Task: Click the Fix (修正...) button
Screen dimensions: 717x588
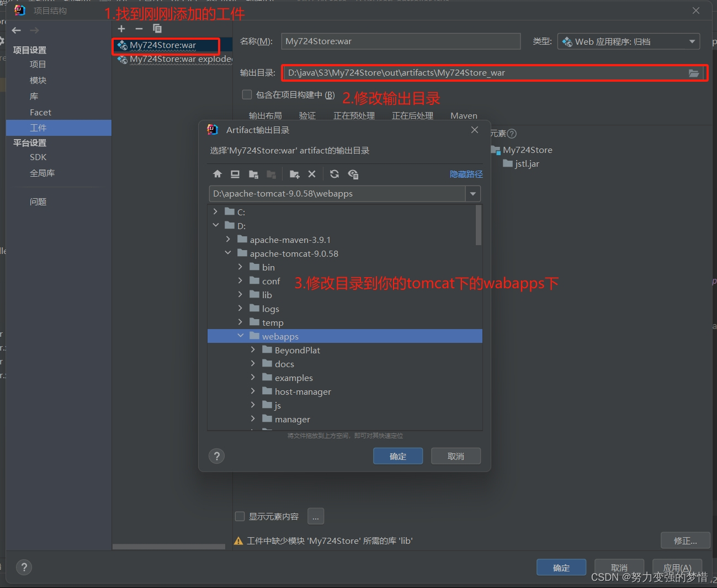Action: coord(685,541)
